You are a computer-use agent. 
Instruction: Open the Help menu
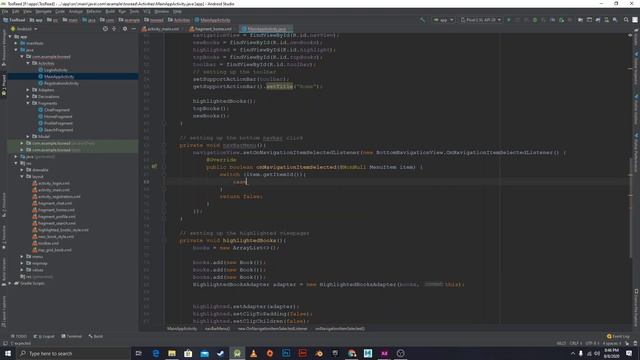click(x=177, y=11)
